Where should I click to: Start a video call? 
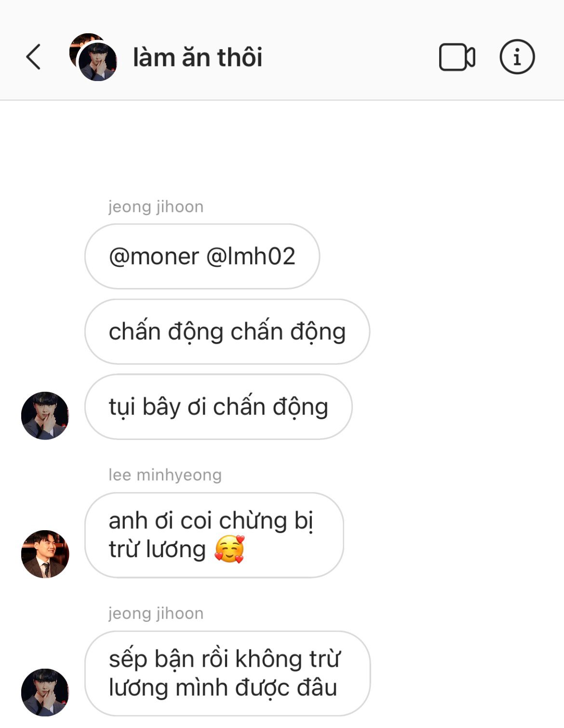[x=457, y=57]
